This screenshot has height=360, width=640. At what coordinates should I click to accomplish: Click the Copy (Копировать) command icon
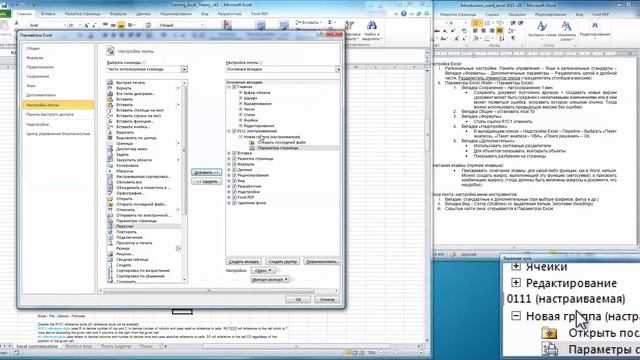tap(110, 166)
